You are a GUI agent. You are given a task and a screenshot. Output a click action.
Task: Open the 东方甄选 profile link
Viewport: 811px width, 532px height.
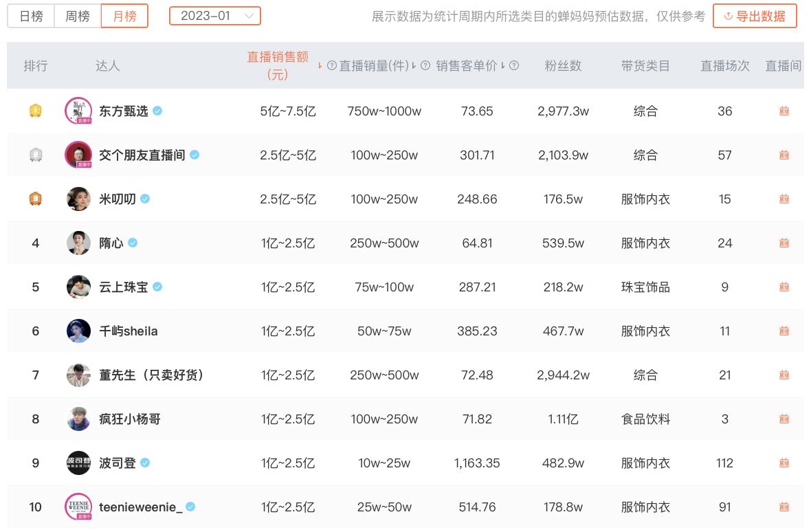click(124, 111)
